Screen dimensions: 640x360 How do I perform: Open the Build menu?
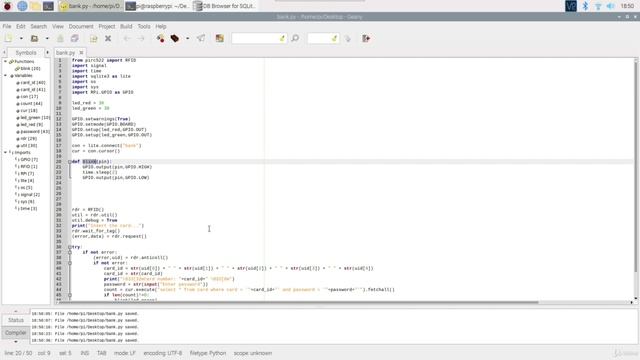click(x=126, y=26)
